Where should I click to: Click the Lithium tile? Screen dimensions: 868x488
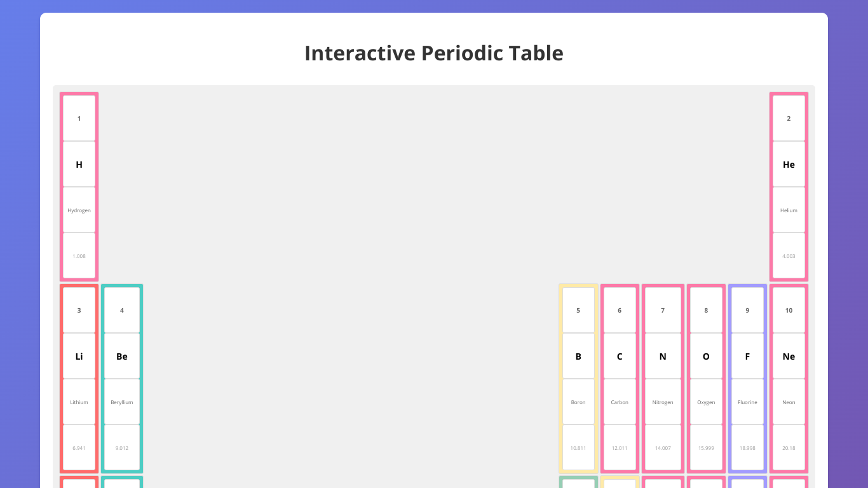(x=79, y=378)
